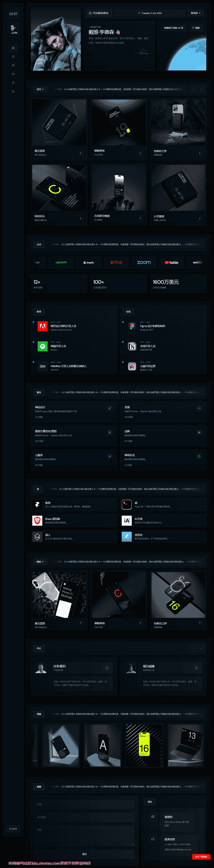Click the Upwork partner logo
Screen dimensions: 214x868
pyautogui.click(x=61, y=262)
